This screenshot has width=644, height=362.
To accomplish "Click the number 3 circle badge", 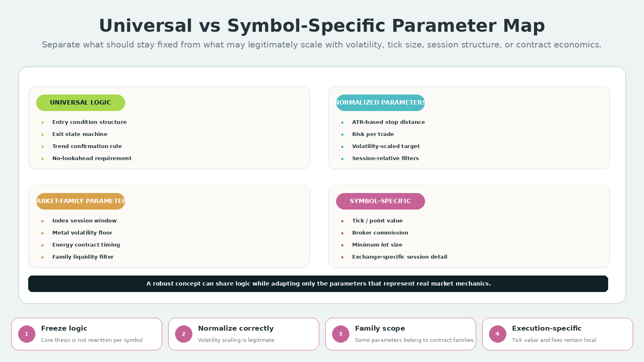I will pyautogui.click(x=341, y=334).
